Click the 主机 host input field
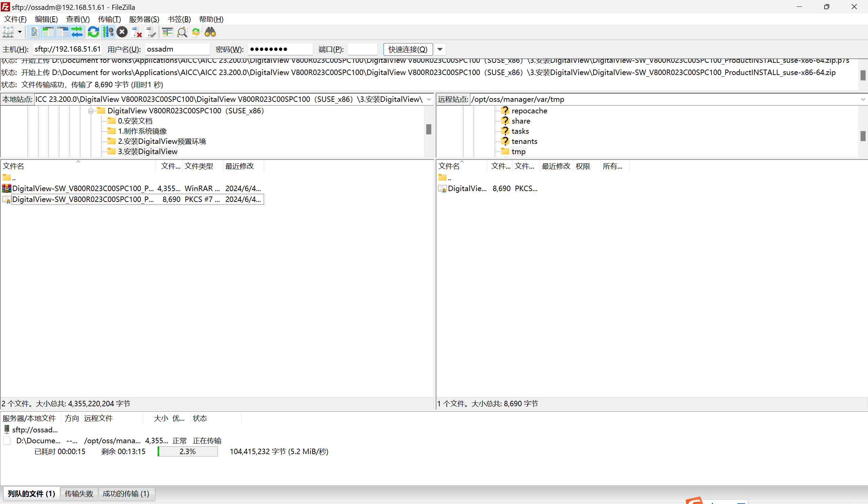This screenshot has height=504, width=868. coord(68,49)
